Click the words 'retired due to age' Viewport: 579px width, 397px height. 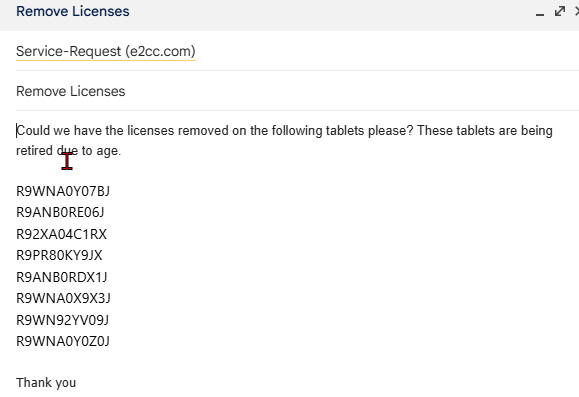[x=68, y=151]
